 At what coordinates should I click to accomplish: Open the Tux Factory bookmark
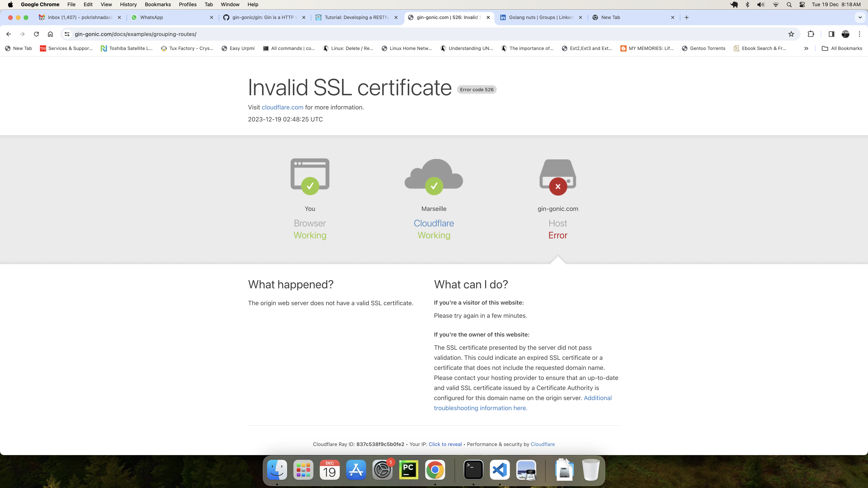click(x=187, y=48)
